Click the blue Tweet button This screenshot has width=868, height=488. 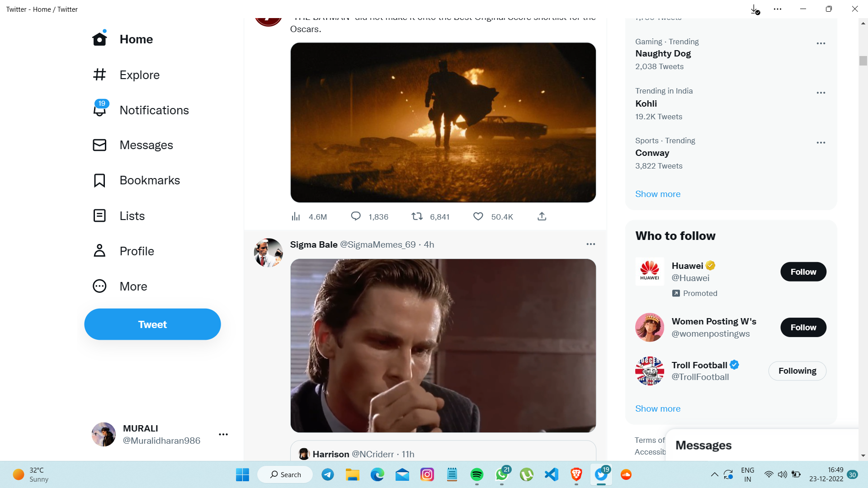click(152, 324)
